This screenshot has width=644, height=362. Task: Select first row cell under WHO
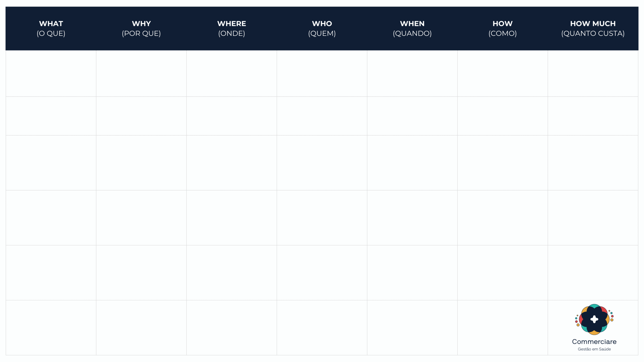pos(322,73)
